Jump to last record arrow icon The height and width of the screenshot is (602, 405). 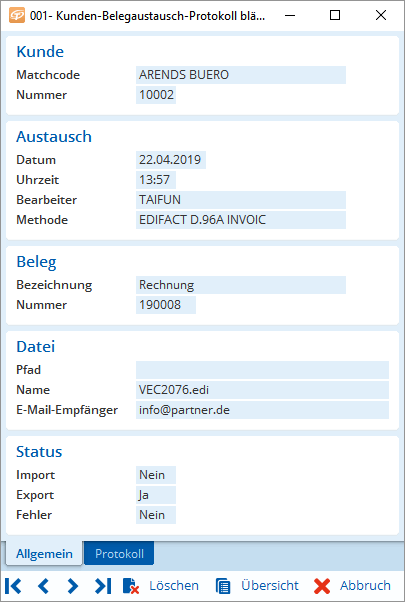(103, 586)
